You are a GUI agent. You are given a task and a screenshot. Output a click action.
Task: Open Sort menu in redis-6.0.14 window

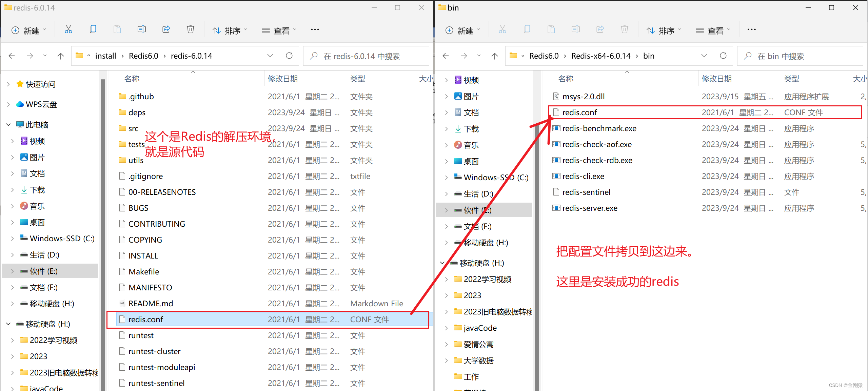pos(230,30)
